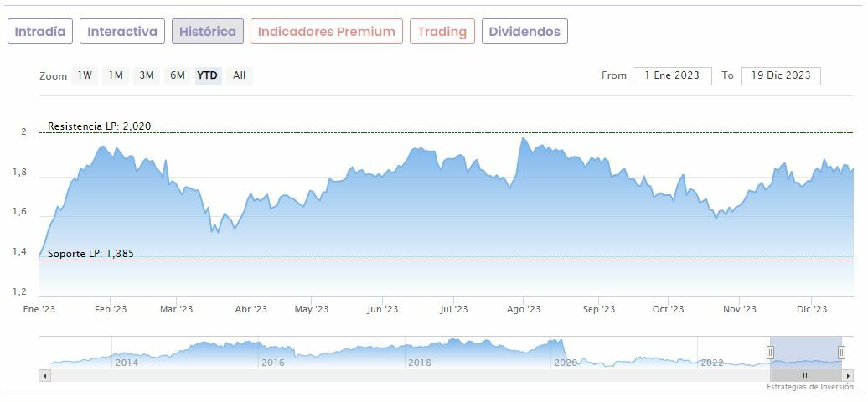Image resolution: width=868 pixels, height=402 pixels.
Task: Set zoom range to 1M
Action: (116, 75)
